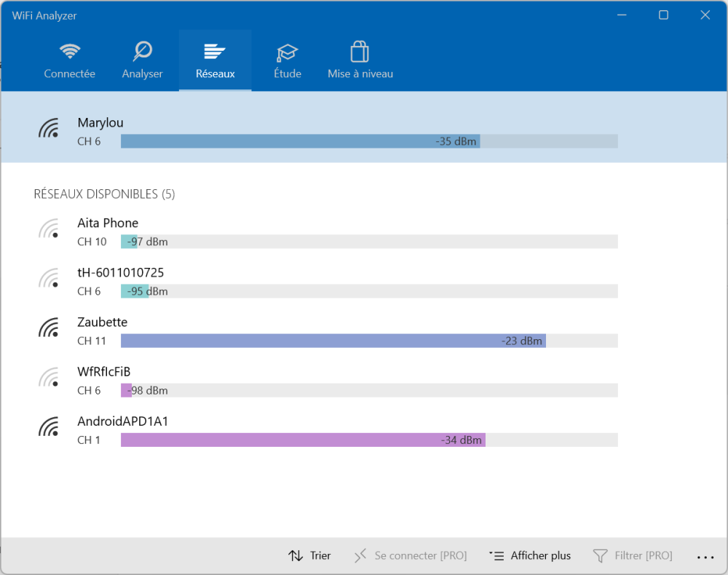Click the Marylou network signal icon

pos(49,129)
